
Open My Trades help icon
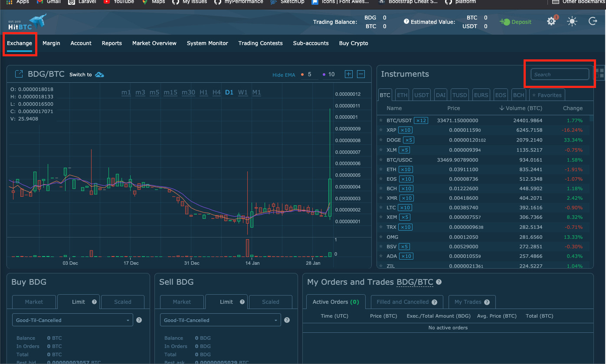point(487,302)
